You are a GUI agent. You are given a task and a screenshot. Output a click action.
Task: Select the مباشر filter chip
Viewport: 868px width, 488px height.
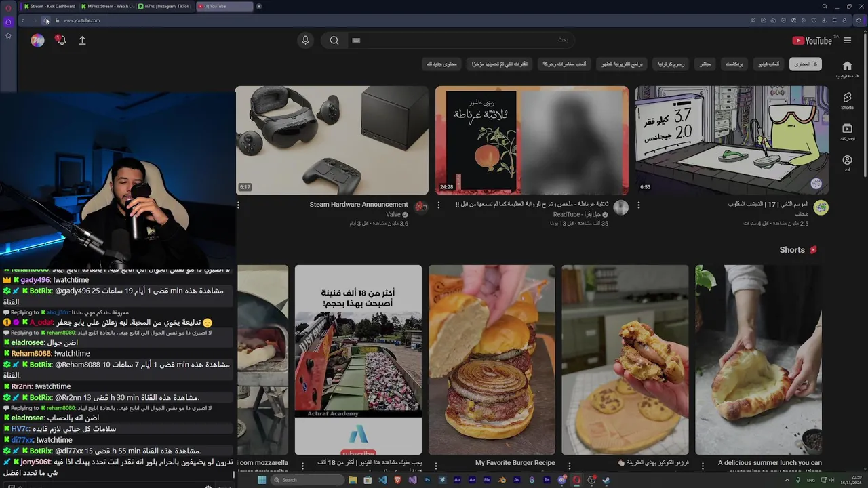pyautogui.click(x=705, y=64)
